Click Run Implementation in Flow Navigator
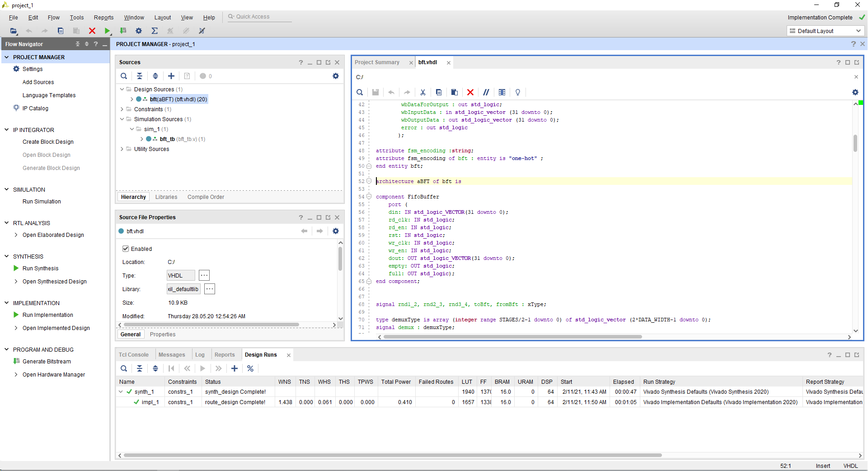 (x=47, y=315)
